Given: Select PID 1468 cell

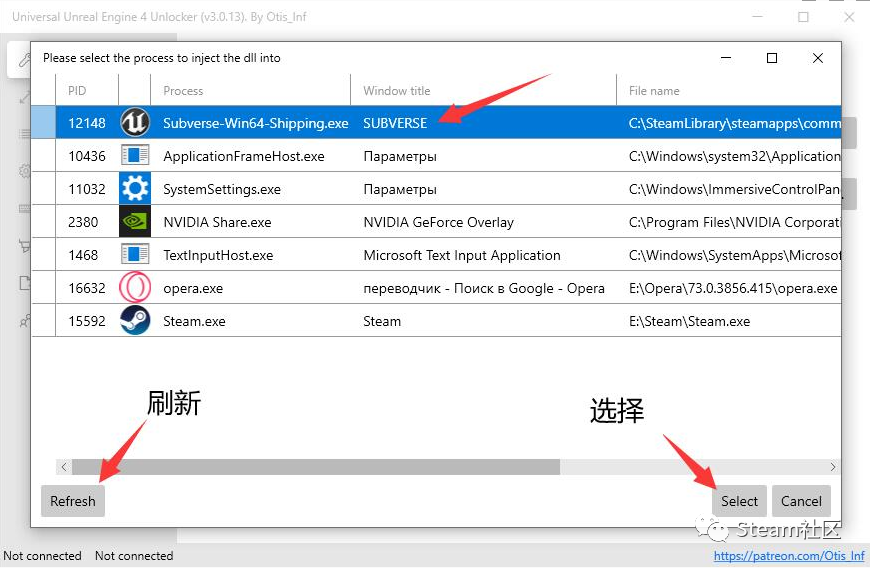Looking at the screenshot, I should pos(83,255).
